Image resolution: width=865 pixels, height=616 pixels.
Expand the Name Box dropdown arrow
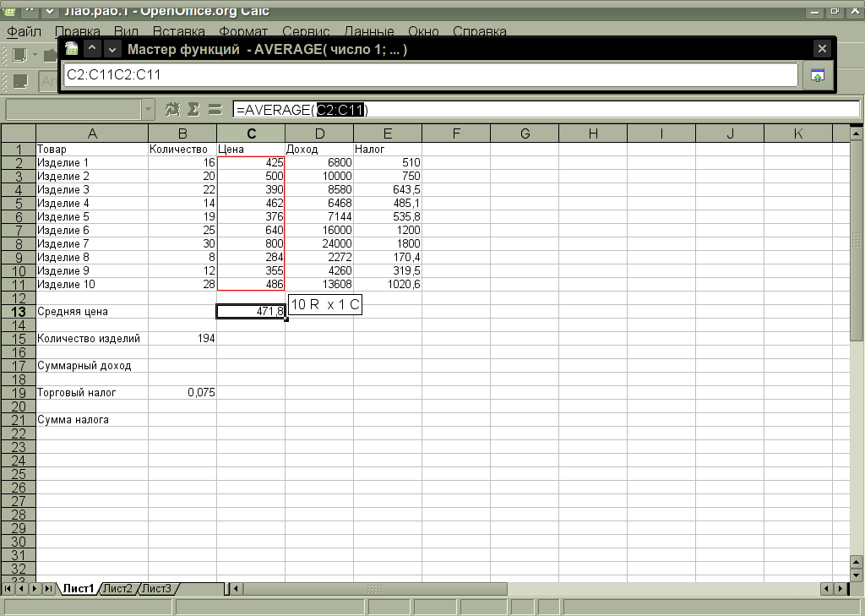pyautogui.click(x=149, y=109)
